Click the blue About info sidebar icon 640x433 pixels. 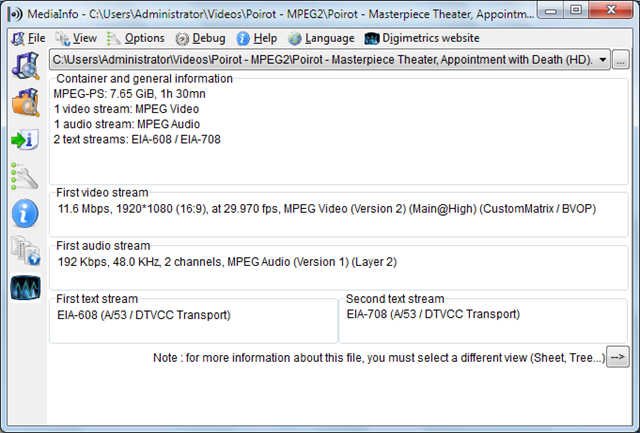(25, 213)
